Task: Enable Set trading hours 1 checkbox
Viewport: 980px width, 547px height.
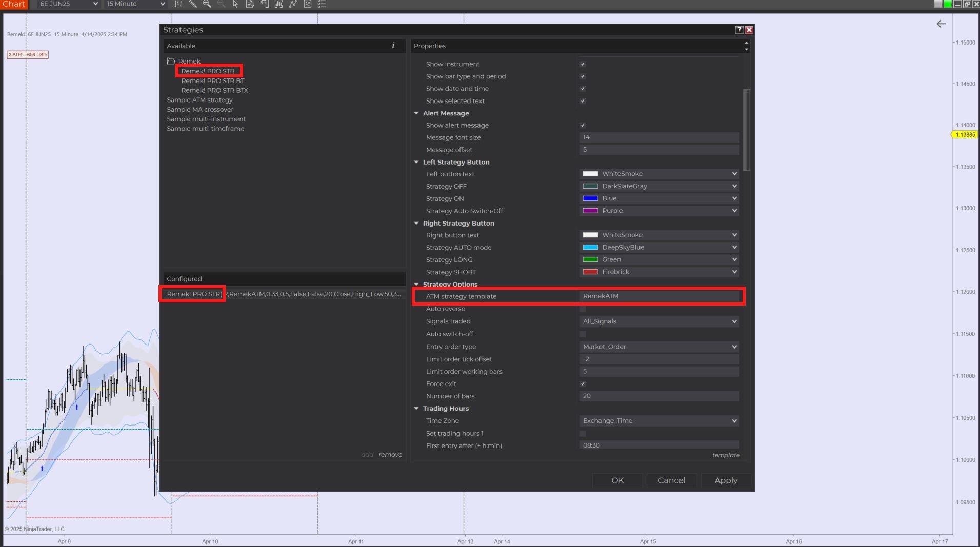Action: click(x=583, y=434)
